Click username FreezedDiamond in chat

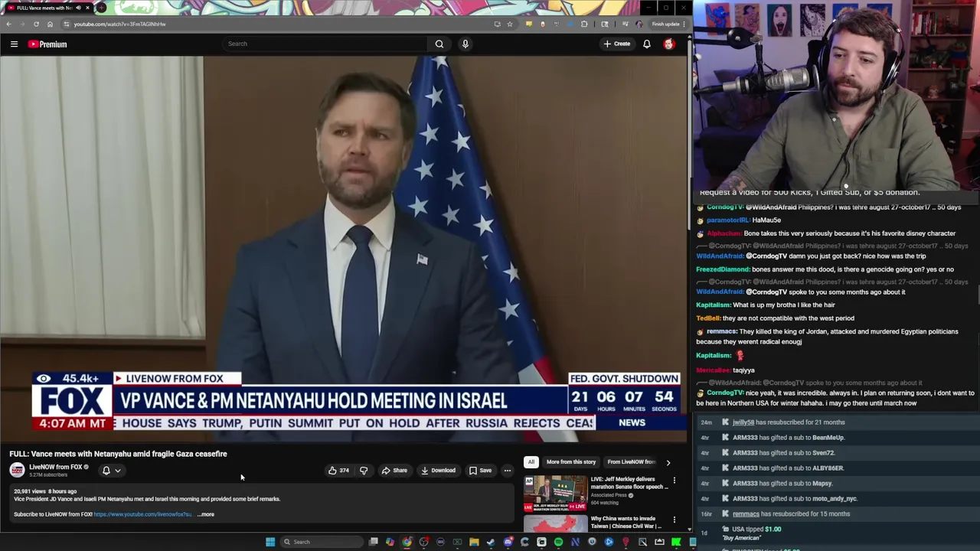click(x=723, y=269)
